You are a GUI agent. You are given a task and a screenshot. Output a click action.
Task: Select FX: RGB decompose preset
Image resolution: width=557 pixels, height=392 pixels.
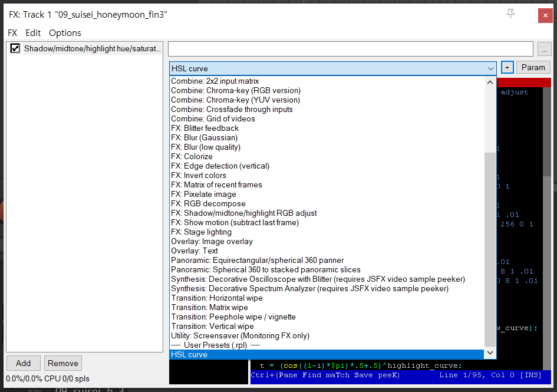[327, 203]
